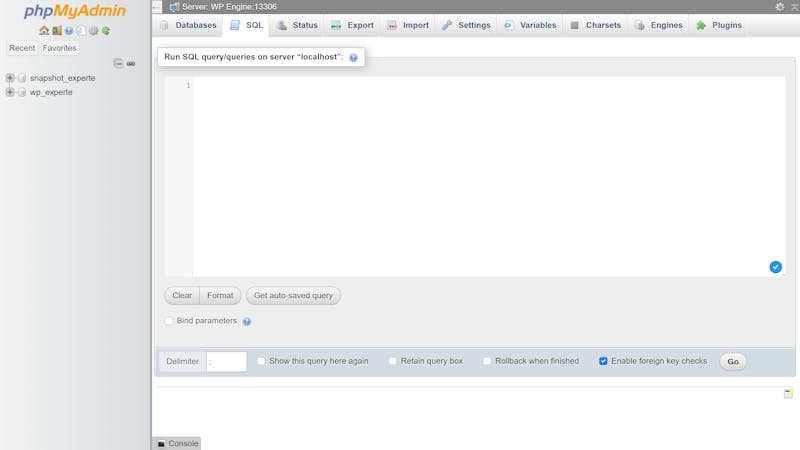800x450 pixels.
Task: Click the Delimiter input field
Action: coord(227,362)
